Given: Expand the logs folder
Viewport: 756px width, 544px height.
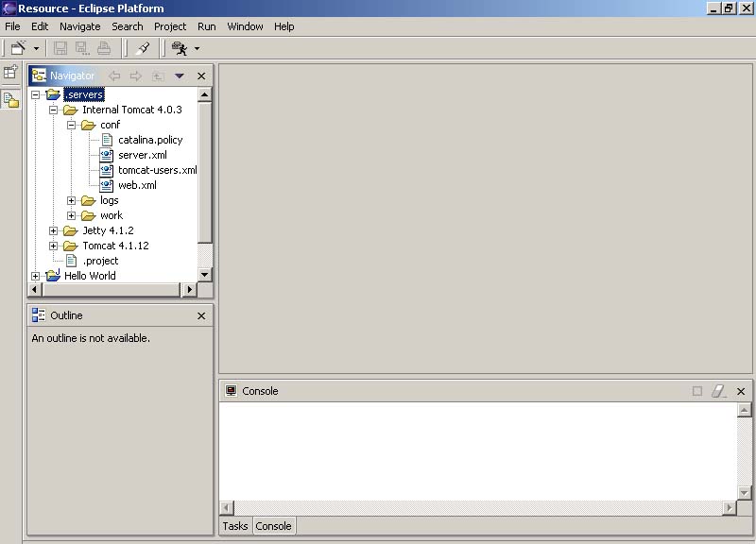Looking at the screenshot, I should coord(72,200).
